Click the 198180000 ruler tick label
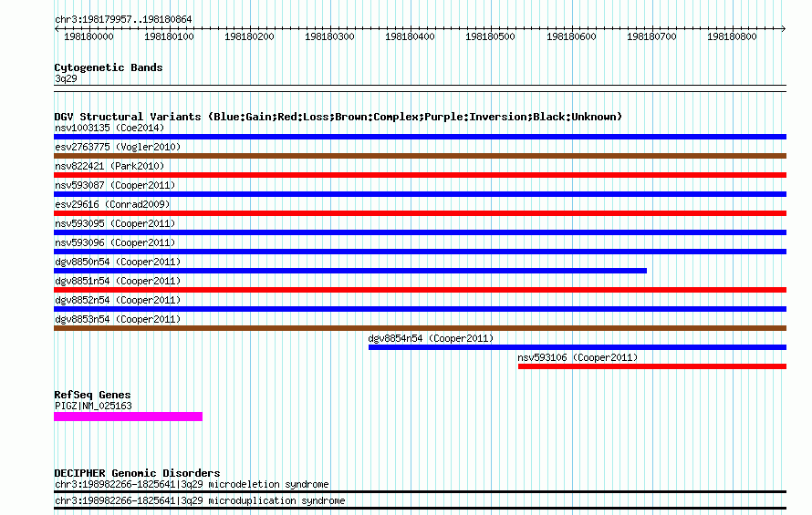812x515 pixels. click(88, 36)
